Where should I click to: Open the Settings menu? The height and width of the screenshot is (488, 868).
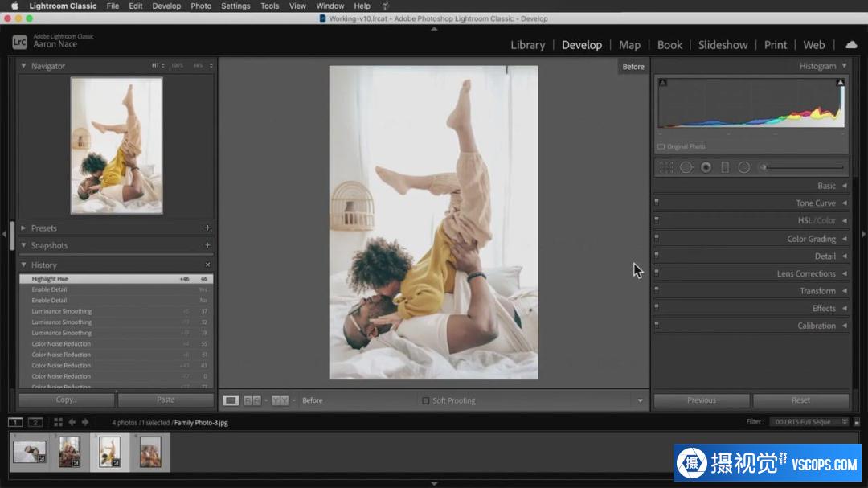click(235, 6)
